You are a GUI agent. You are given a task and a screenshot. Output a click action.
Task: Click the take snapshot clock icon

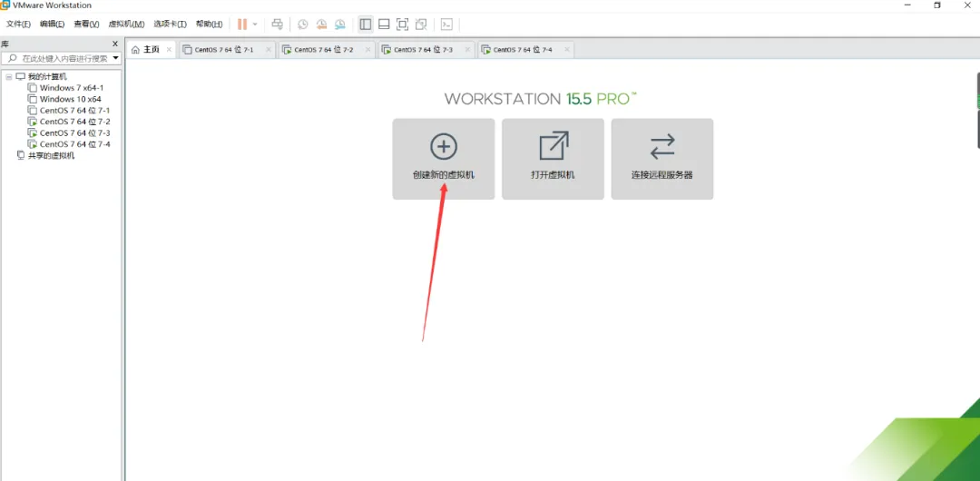(x=302, y=25)
